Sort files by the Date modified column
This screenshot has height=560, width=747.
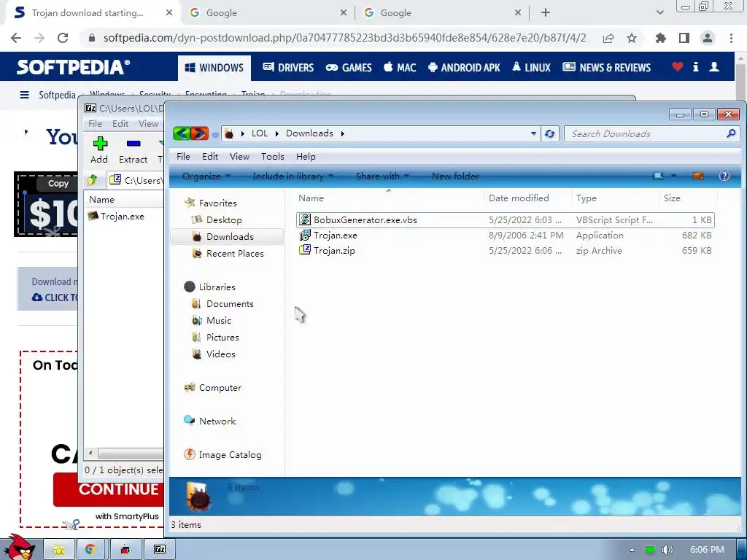pyautogui.click(x=519, y=198)
